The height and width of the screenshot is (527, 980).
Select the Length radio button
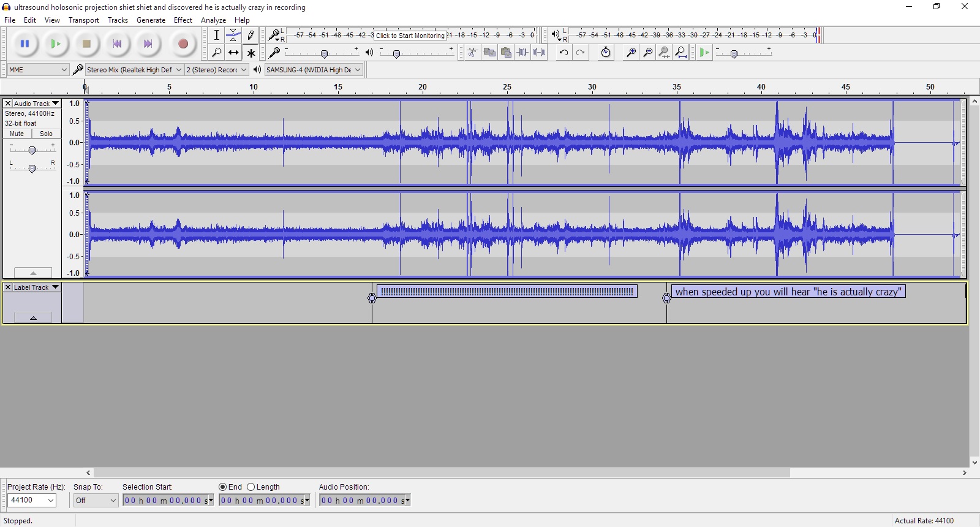(251, 487)
